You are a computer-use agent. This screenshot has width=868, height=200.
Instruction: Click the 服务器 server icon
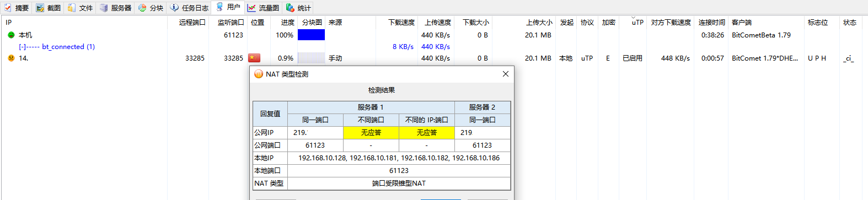[104, 8]
